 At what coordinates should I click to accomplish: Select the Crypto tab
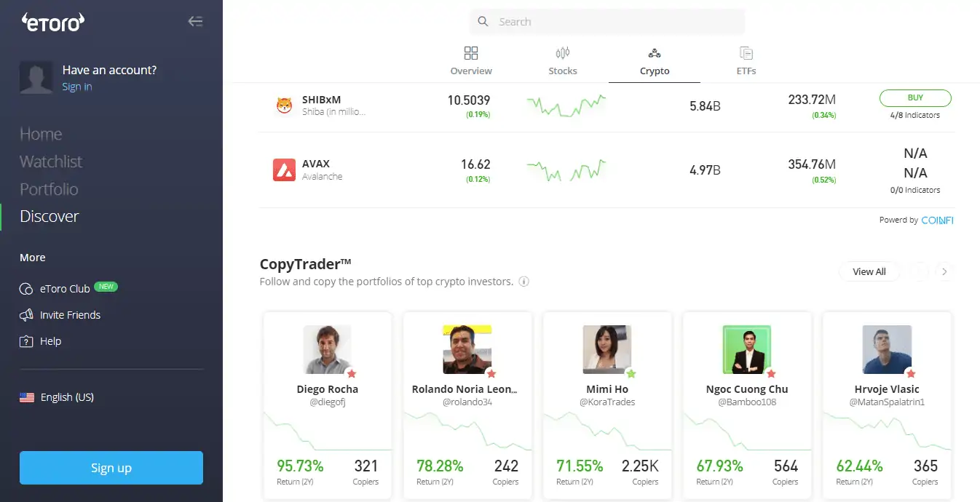655,61
